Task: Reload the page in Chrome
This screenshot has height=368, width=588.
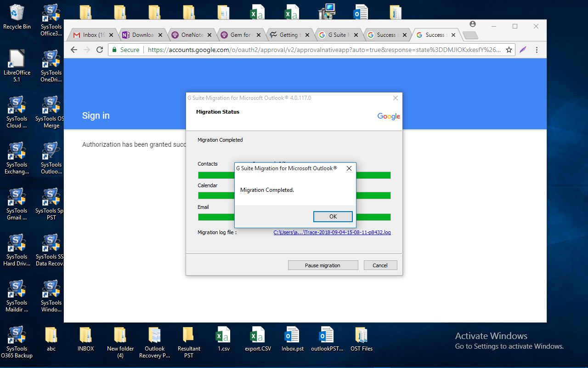Action: [x=100, y=50]
